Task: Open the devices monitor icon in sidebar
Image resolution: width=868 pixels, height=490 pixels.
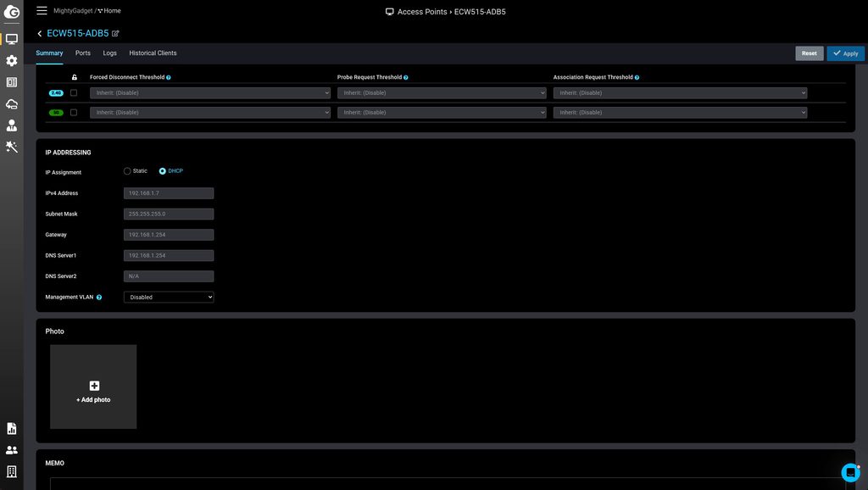Action: (x=12, y=39)
